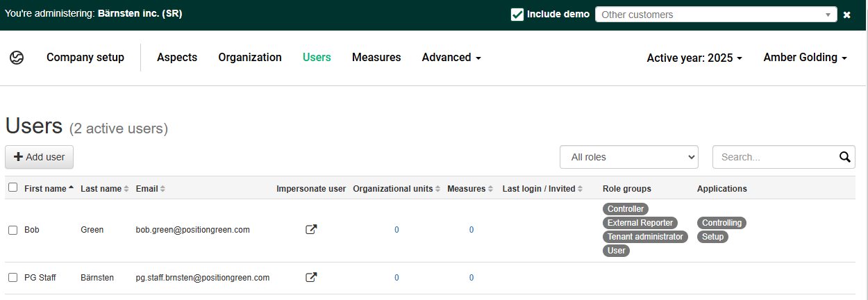Impersonate user Bob Green via icon
The image size is (868, 300).
(x=311, y=229)
